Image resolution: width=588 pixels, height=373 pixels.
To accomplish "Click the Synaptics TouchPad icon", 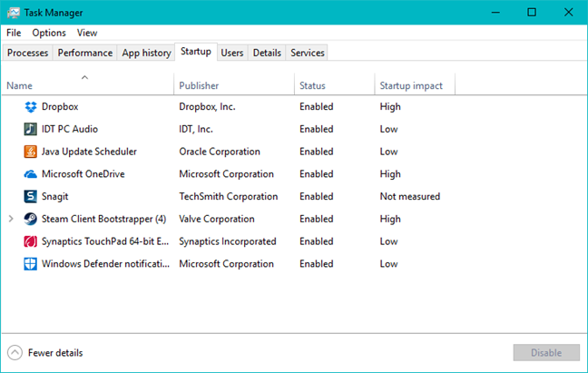I will point(30,241).
